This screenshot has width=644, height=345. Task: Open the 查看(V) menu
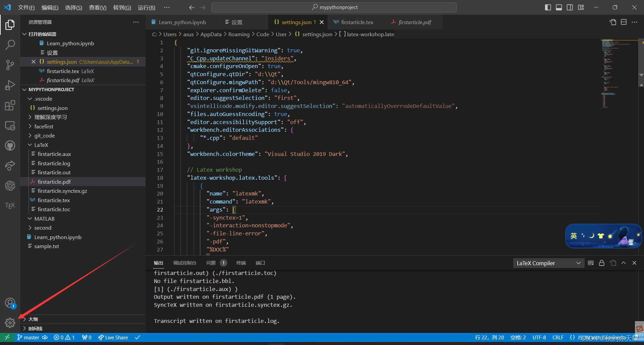[98, 7]
